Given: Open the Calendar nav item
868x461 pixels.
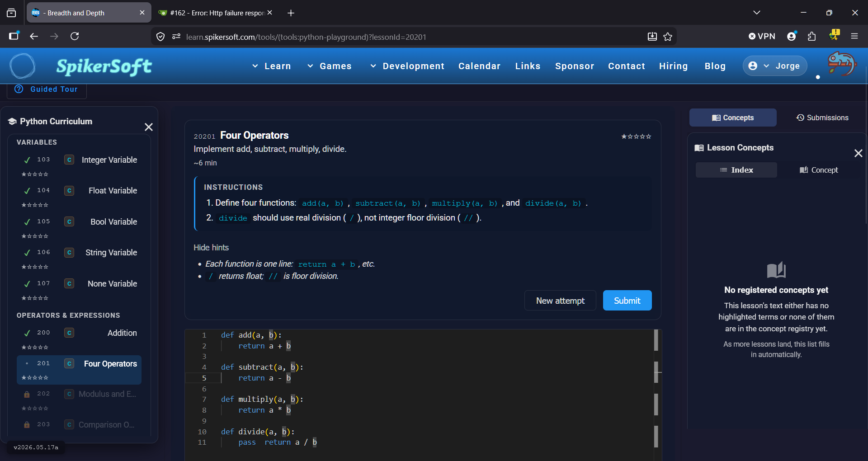Looking at the screenshot, I should [x=479, y=66].
